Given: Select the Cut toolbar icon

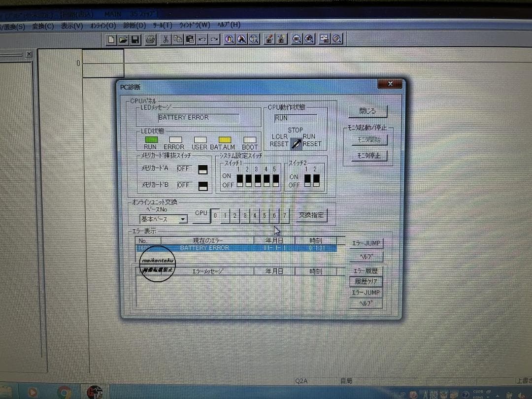Looking at the screenshot, I should click(166, 39).
